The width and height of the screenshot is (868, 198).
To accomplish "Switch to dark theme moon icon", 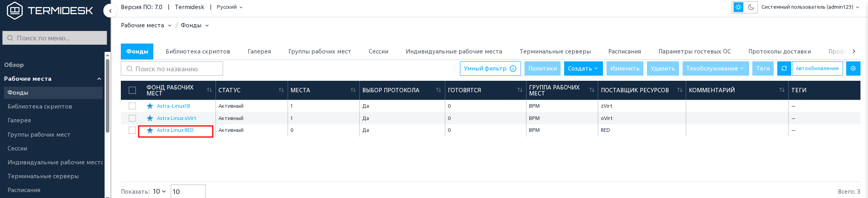I will 751,7.
